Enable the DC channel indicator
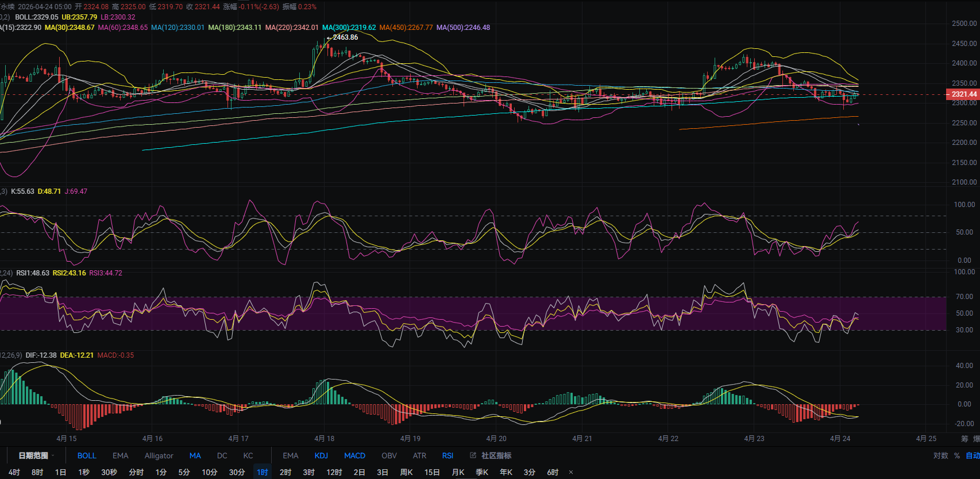The width and height of the screenshot is (980, 479). [222, 455]
